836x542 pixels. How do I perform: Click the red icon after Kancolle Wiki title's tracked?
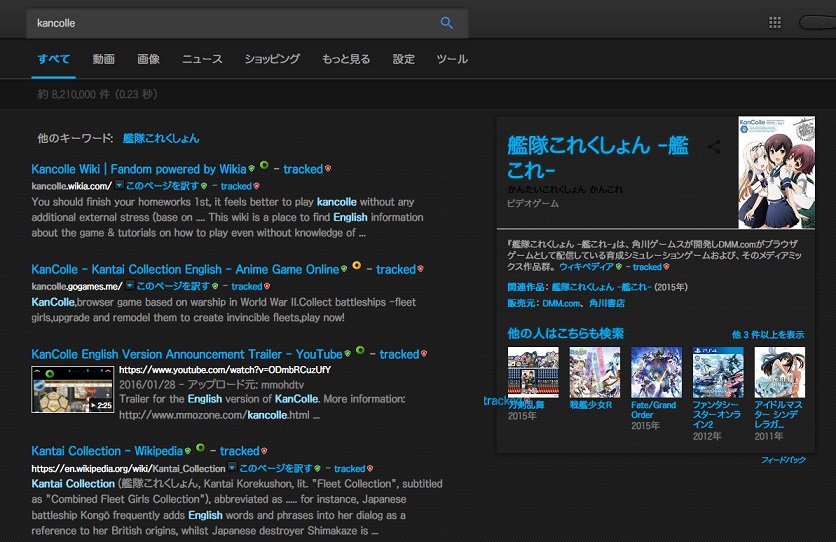click(x=328, y=168)
